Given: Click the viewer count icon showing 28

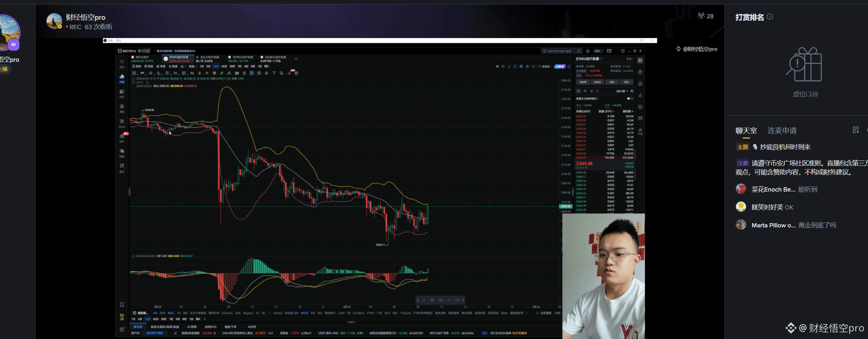Looking at the screenshot, I should point(701,16).
